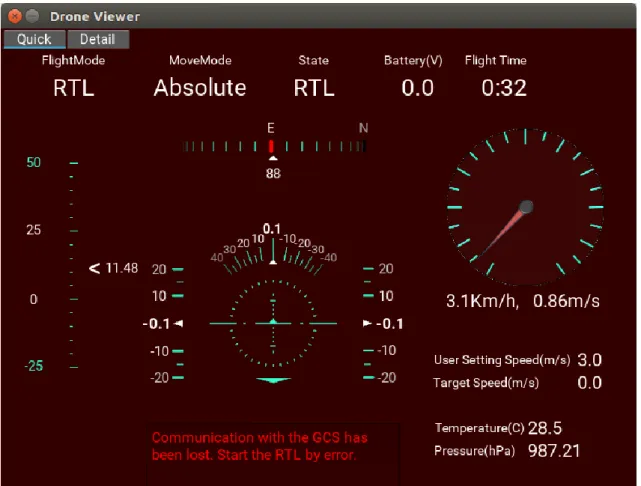Image resolution: width=641 pixels, height=486 pixels.
Task: Click the altitude arrow indicator beside 11.48
Action: [94, 268]
